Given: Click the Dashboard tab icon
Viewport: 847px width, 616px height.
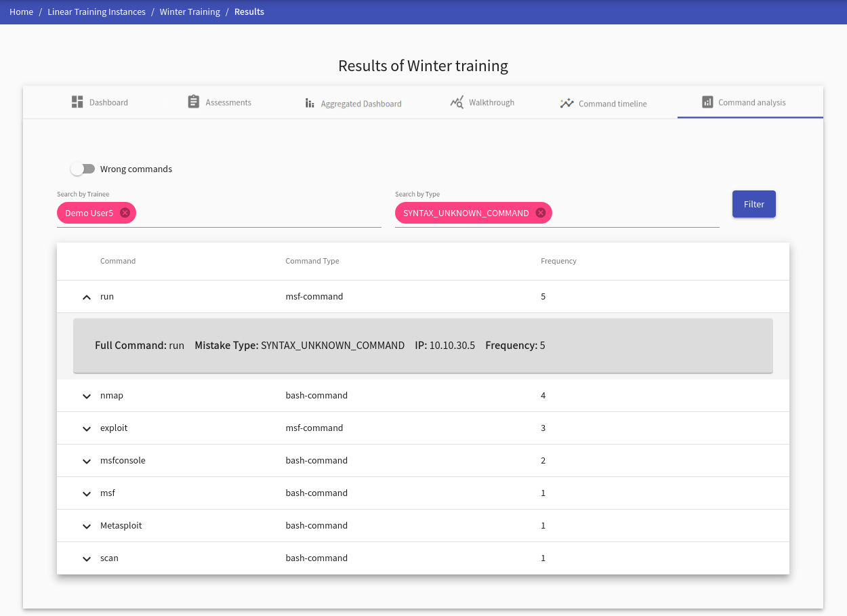Looking at the screenshot, I should point(77,102).
